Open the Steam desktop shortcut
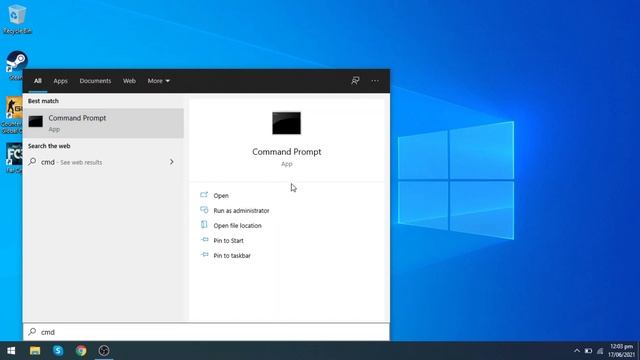 pos(16,64)
